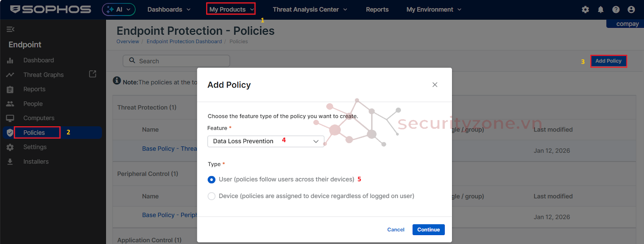The image size is (644, 244).
Task: Click the Endpoint Protection Dashboard breadcrumb link
Action: [x=184, y=42]
